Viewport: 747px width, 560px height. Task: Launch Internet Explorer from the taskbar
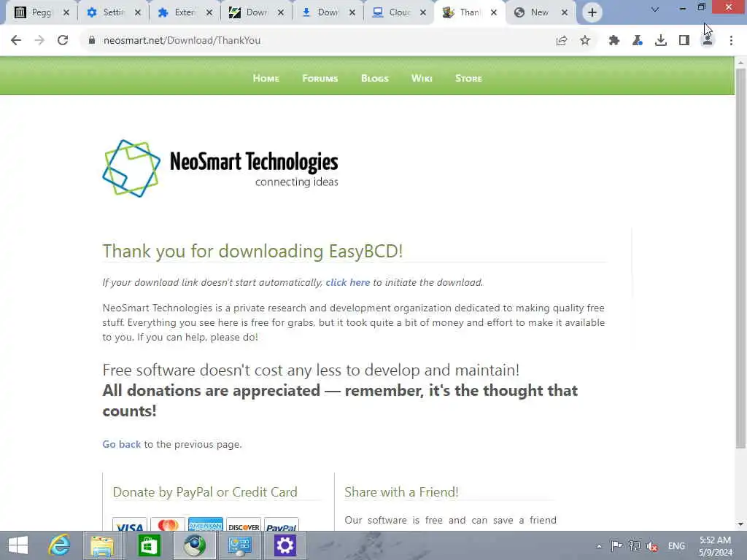tap(59, 545)
